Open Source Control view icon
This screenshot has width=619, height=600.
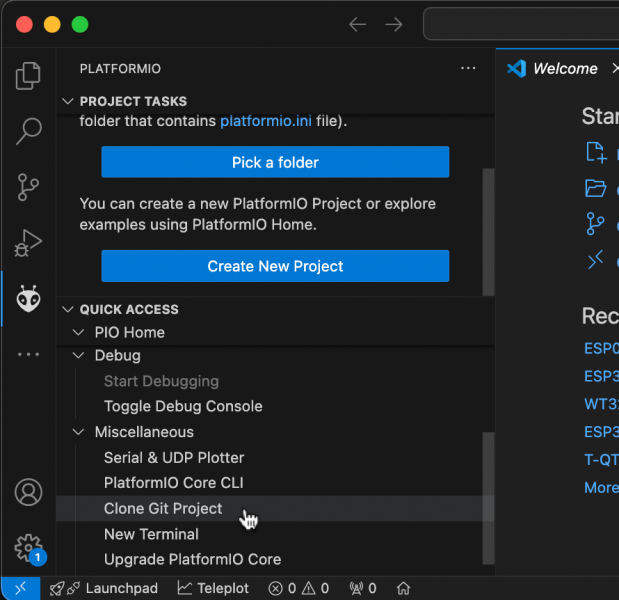point(28,186)
